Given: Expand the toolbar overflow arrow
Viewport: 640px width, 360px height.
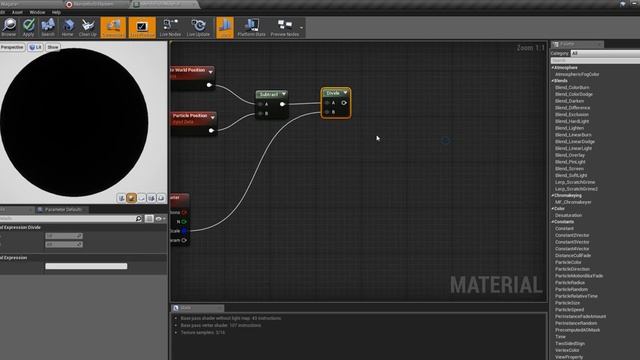Looking at the screenshot, I should tap(302, 28).
